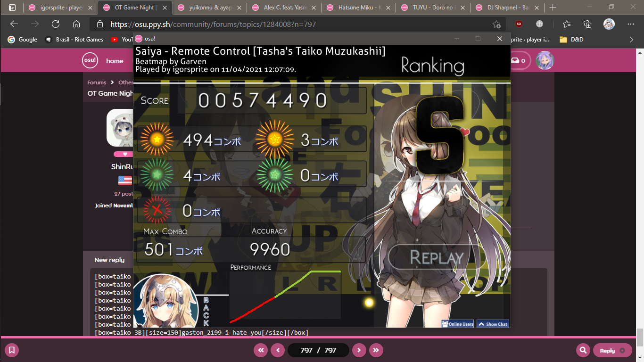Viewport: 644px width, 362px height.
Task: Click the forum search magnifier icon
Action: click(x=583, y=350)
